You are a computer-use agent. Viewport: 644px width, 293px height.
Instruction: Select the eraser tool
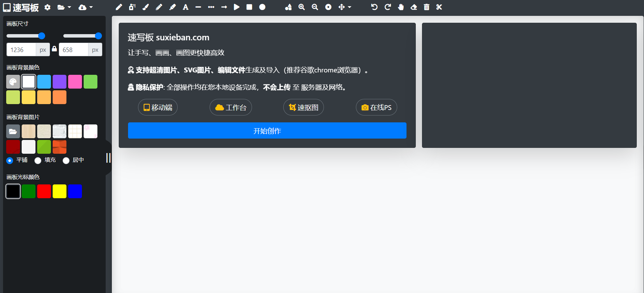(x=414, y=7)
